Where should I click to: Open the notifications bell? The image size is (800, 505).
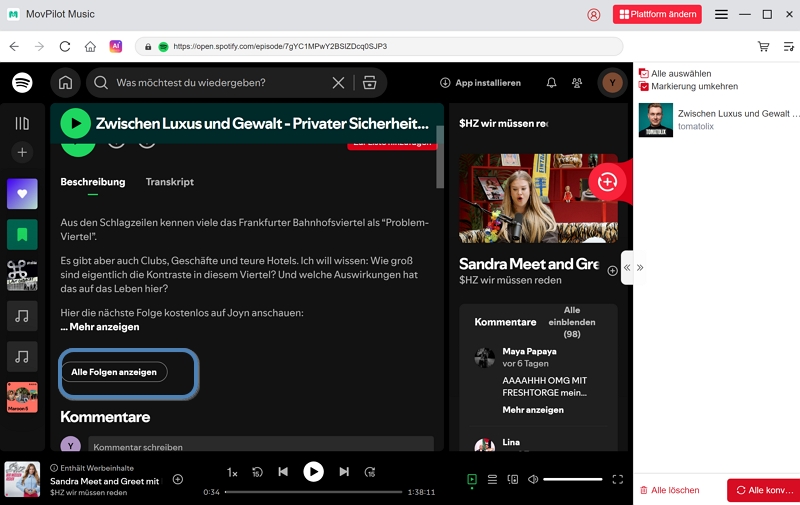[552, 83]
